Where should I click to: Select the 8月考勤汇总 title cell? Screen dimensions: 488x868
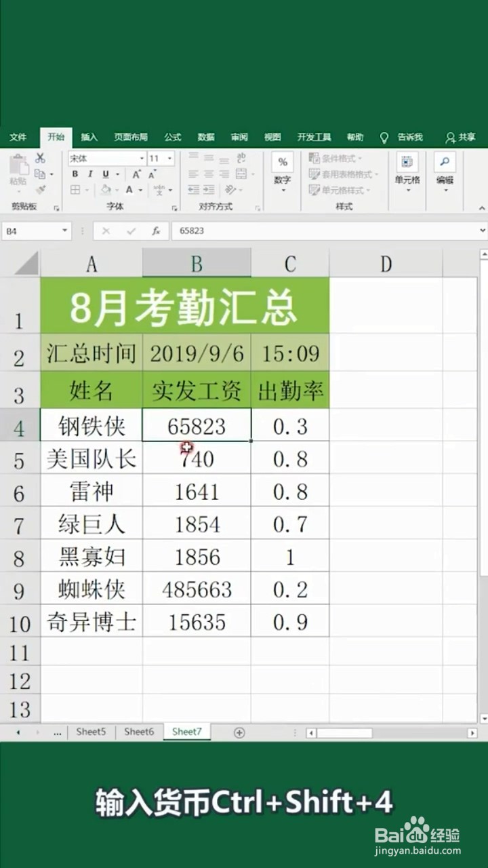(x=185, y=306)
